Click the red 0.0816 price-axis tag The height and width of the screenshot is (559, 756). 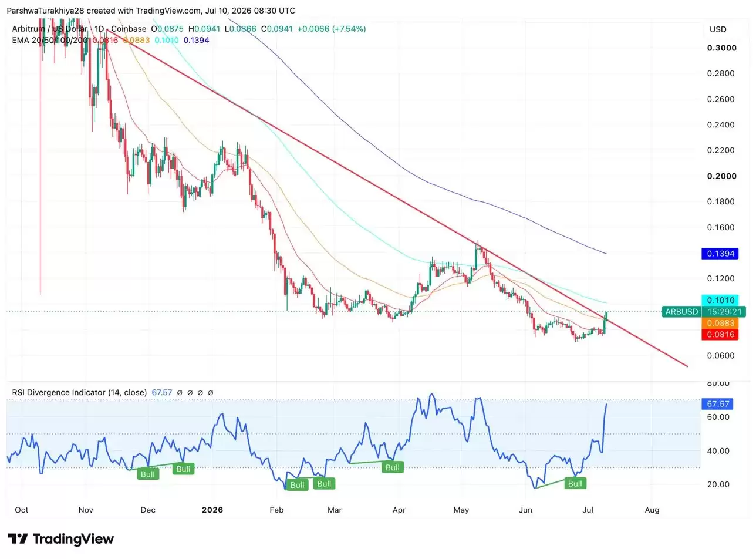point(720,334)
